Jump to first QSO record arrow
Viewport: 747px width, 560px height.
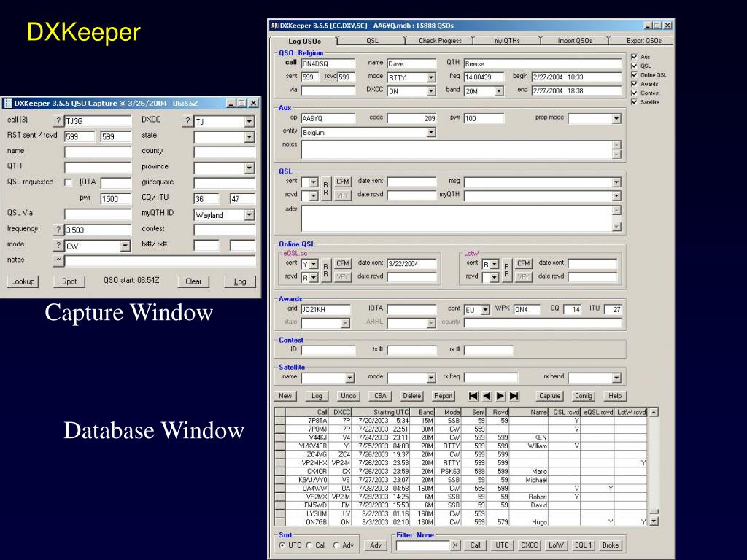click(x=473, y=396)
